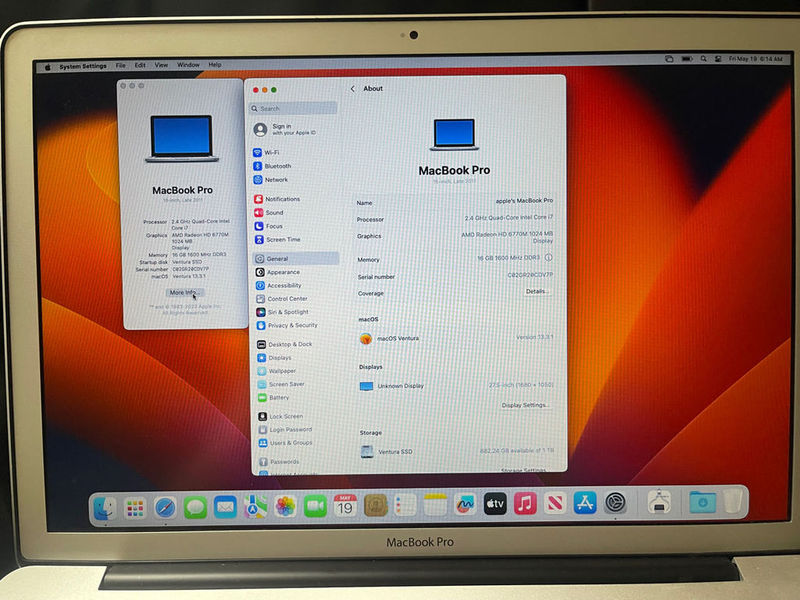The image size is (800, 600).
Task: Select Wallpaper in sidebar
Action: coord(277,371)
